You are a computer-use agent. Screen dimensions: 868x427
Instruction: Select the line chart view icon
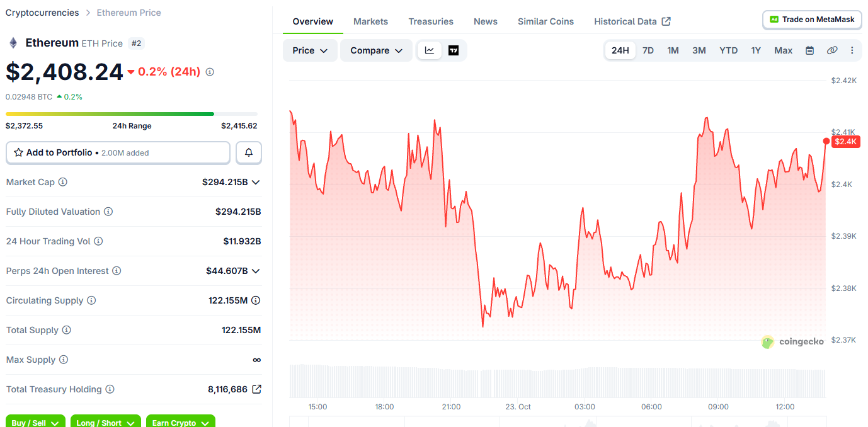pyautogui.click(x=430, y=50)
